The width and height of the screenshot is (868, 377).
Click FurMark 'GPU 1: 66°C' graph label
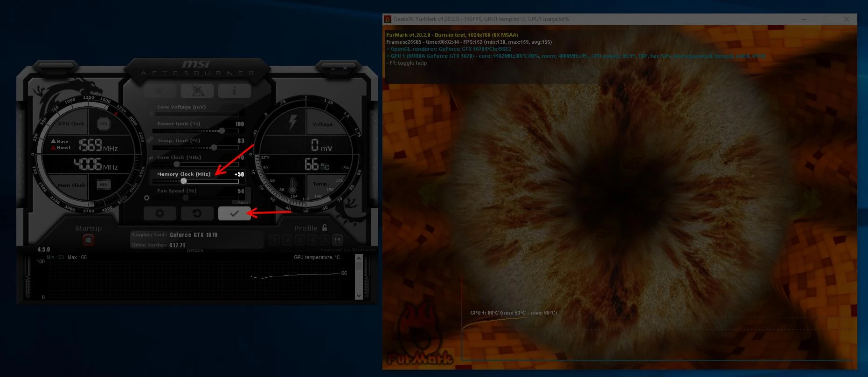[x=514, y=313]
